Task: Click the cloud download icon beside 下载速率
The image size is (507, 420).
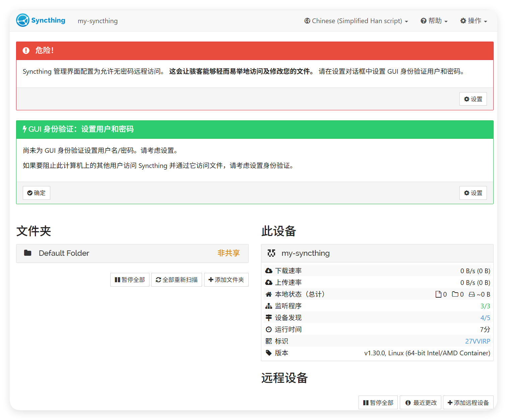Action: pos(269,271)
